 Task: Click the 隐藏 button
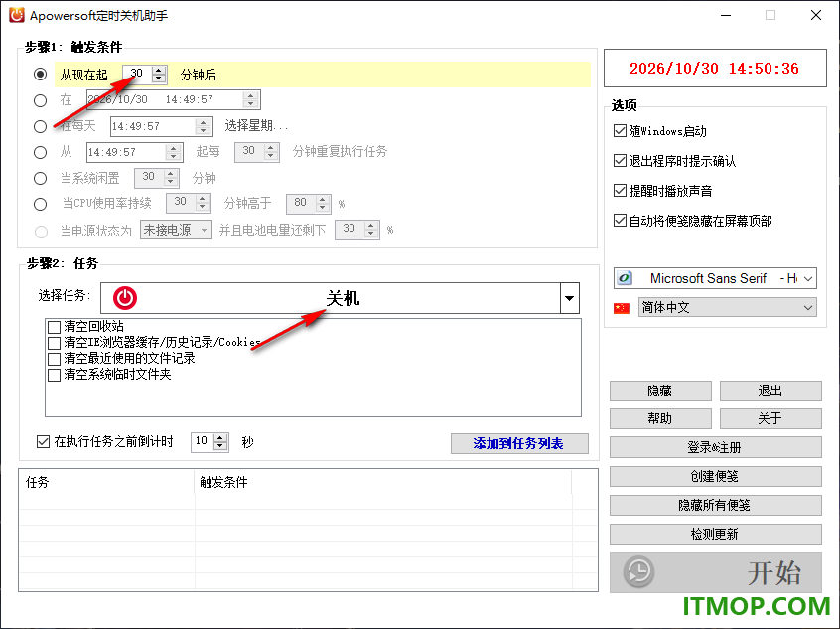[660, 391]
